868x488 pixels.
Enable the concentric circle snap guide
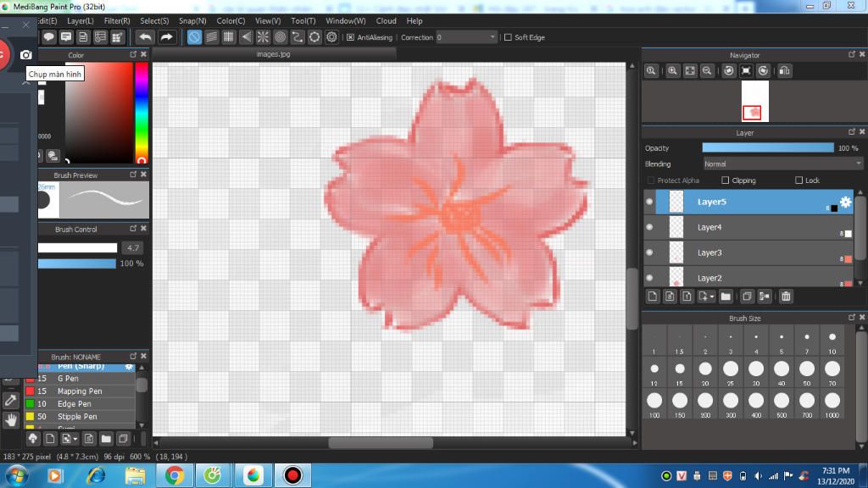(280, 37)
